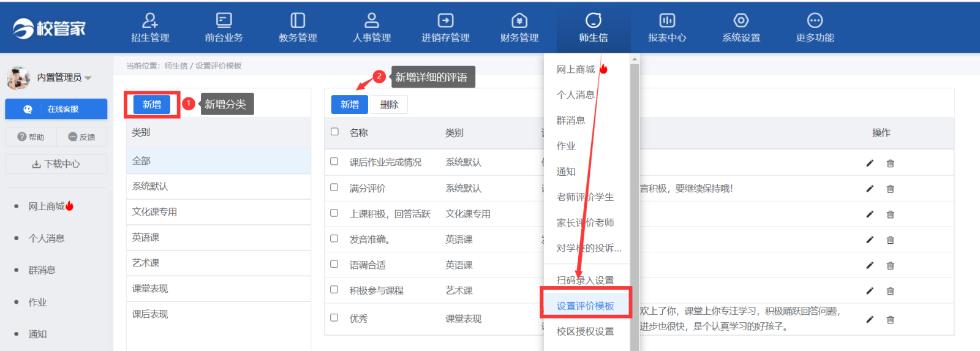Edit the 发音准确 row with pencil
The image size is (980, 351).
[870, 240]
